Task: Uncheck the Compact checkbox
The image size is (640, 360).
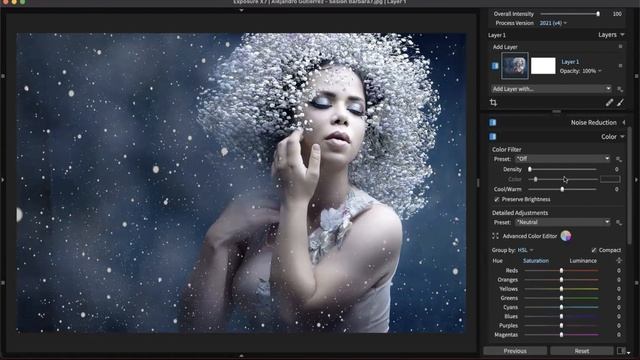Action: pyautogui.click(x=593, y=250)
